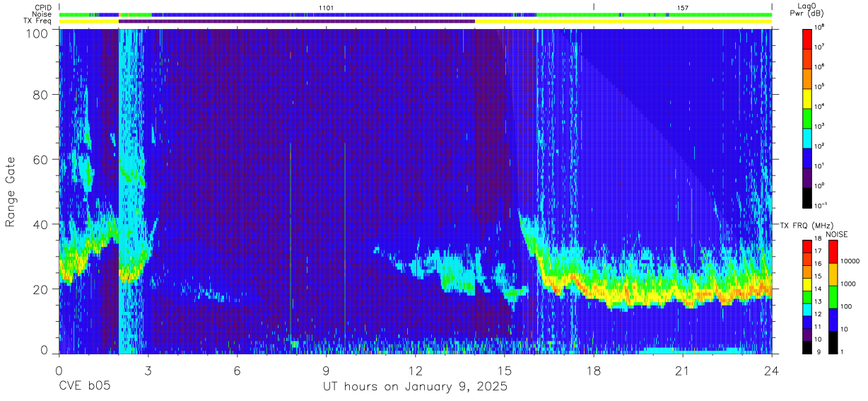This screenshot has height=401, width=868.
Task: Click the Range Gate axis label
Action: click(x=11, y=193)
